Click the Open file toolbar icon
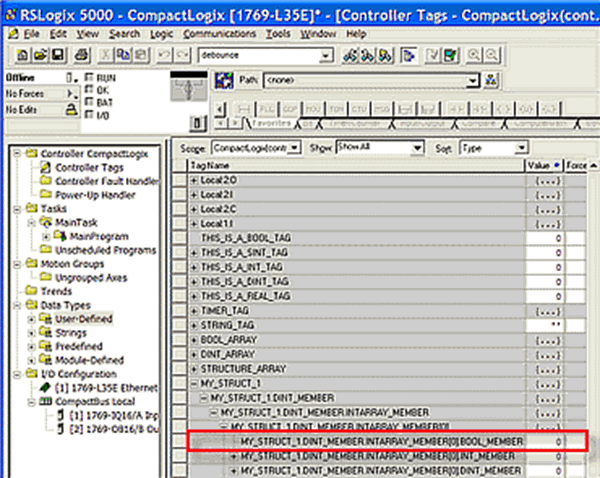Image resolution: width=600 pixels, height=478 pixels. 40,55
